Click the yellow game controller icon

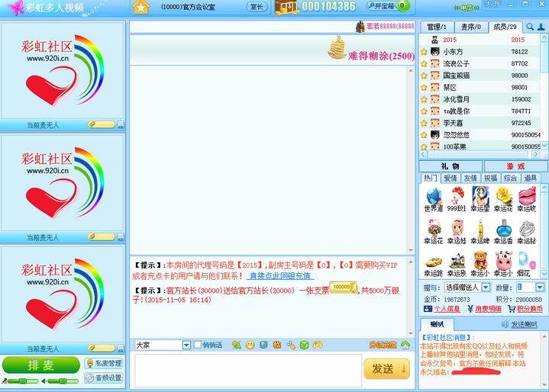tap(317, 345)
